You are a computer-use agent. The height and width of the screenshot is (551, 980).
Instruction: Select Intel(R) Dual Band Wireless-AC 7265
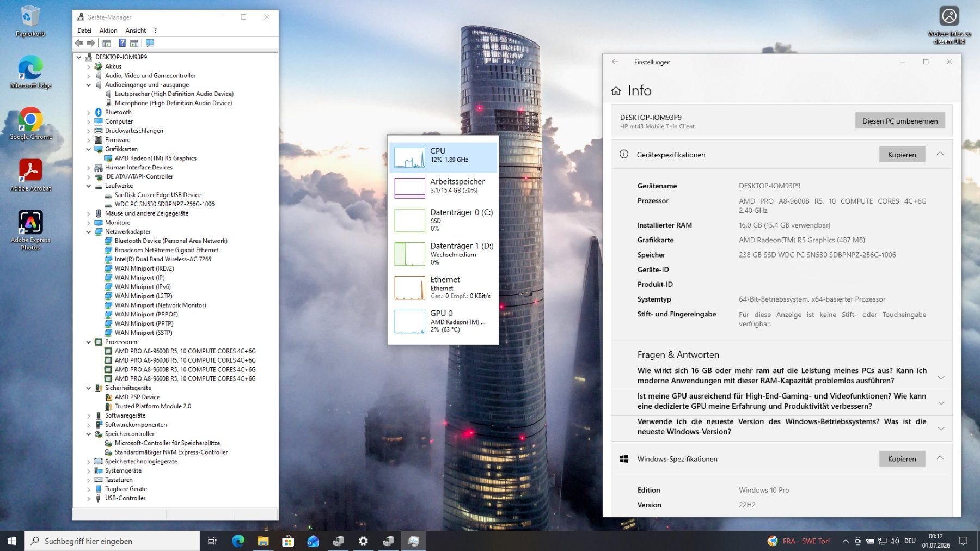click(x=163, y=259)
